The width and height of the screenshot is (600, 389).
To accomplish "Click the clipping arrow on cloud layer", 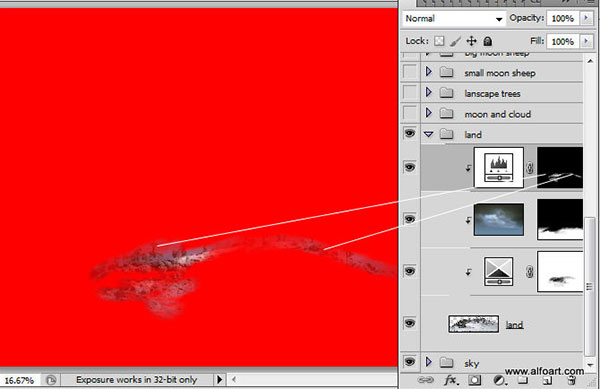I will tap(468, 220).
